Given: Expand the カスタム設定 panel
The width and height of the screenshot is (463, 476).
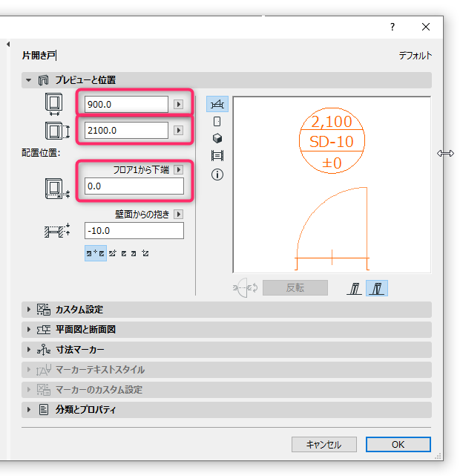Looking at the screenshot, I should tap(226, 310).
